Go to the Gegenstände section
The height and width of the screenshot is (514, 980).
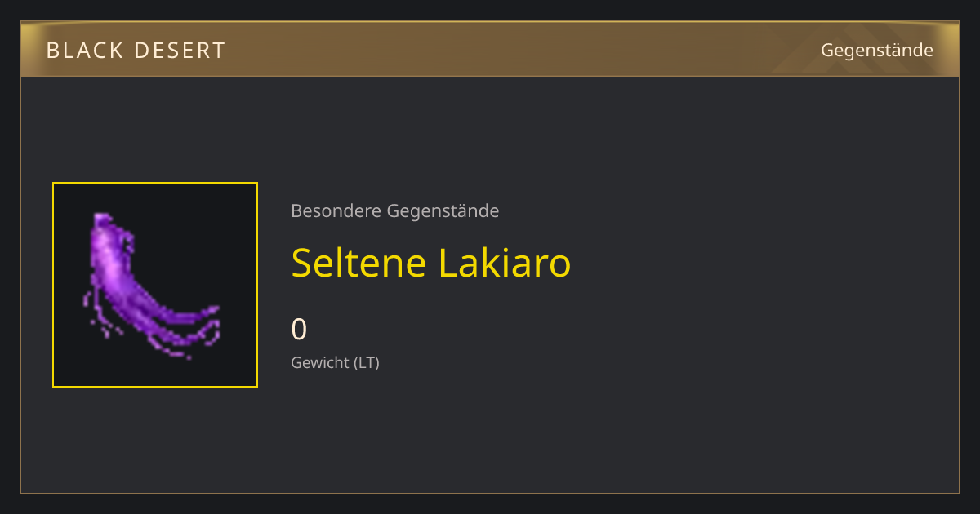tap(877, 50)
